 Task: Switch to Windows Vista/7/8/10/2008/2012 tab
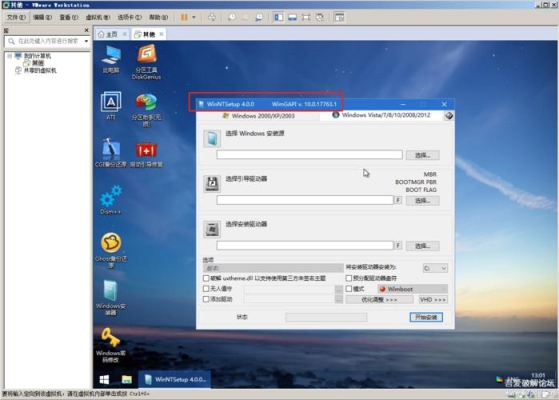[x=381, y=115]
